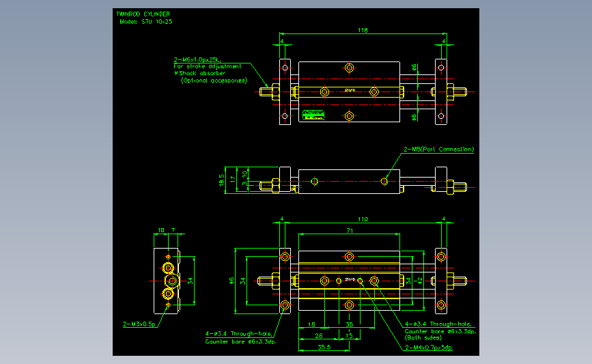The image size is (592, 364).
Task: Click the '2-M3x0.5p' callout
Action: click(x=139, y=324)
